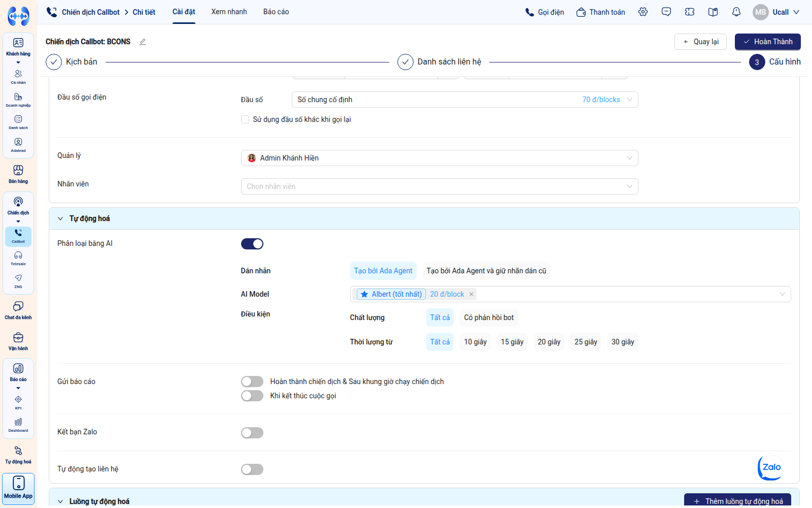Open Cá nhân customers icon
812x508 pixels.
[x=18, y=77]
